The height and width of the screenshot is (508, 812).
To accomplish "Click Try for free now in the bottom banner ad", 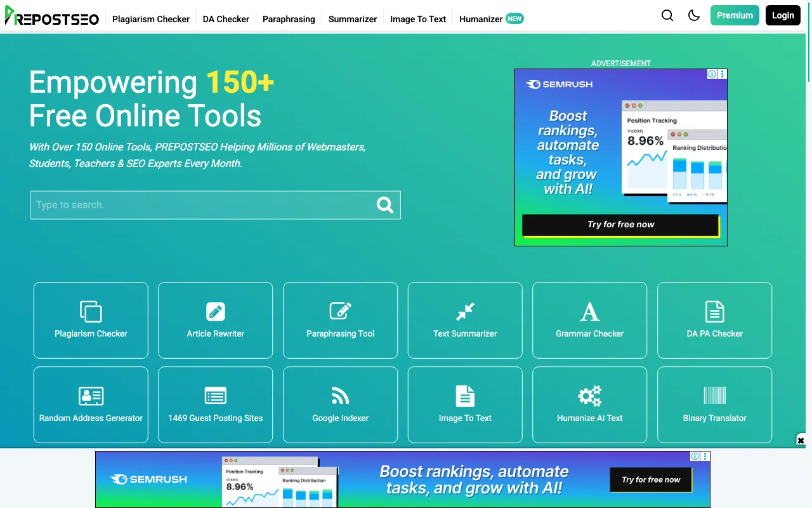I will (651, 480).
